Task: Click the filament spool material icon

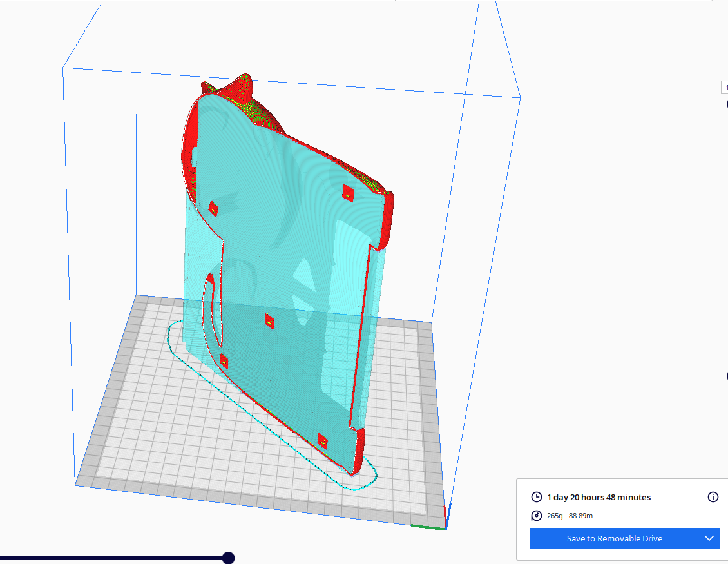Action: (536, 516)
